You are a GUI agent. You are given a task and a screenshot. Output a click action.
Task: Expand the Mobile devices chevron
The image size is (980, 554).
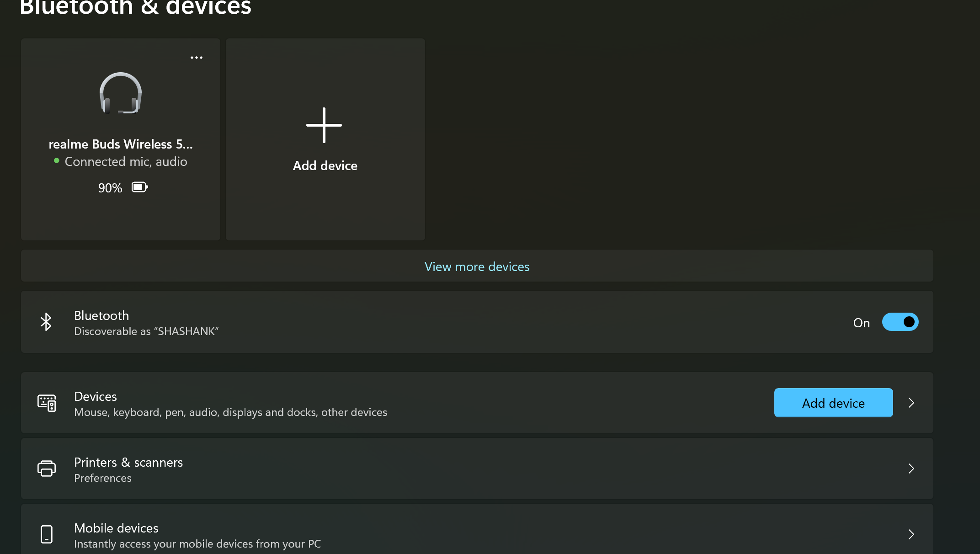tap(911, 534)
